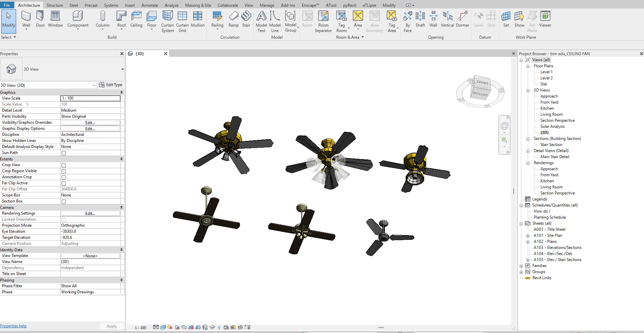Expand the Families node in Project Browser
The width and height of the screenshot is (644, 333).
point(521,266)
